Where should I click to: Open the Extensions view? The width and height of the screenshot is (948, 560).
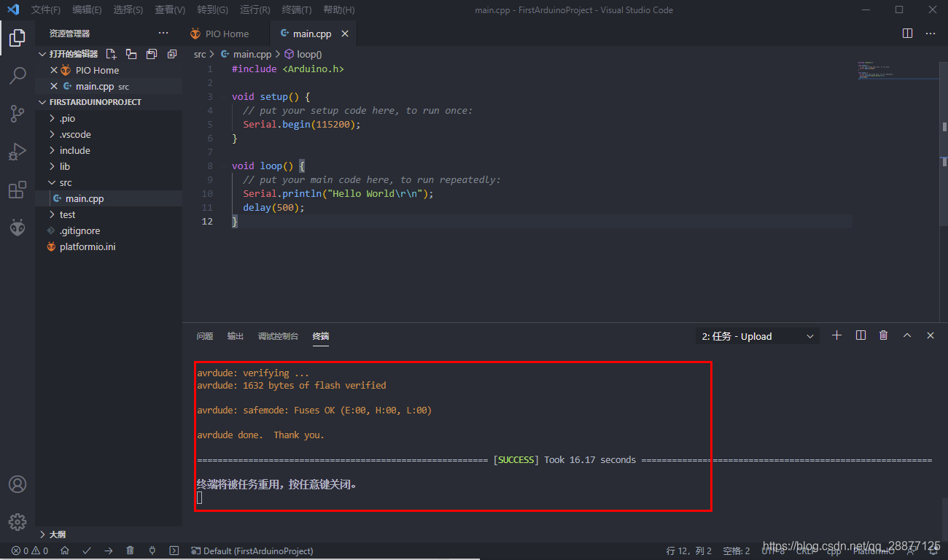pyautogui.click(x=18, y=190)
